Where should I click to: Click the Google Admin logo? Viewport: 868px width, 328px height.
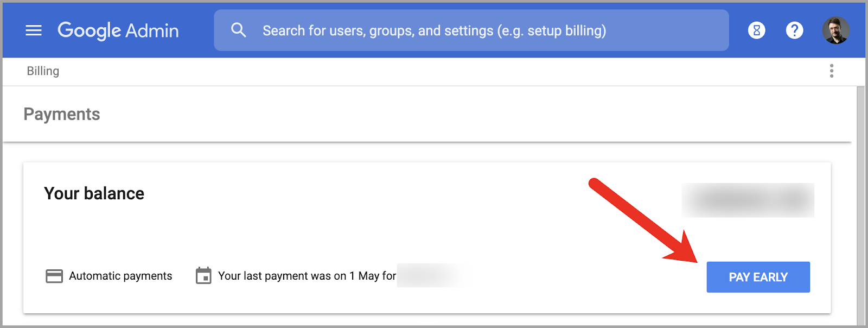pos(118,31)
